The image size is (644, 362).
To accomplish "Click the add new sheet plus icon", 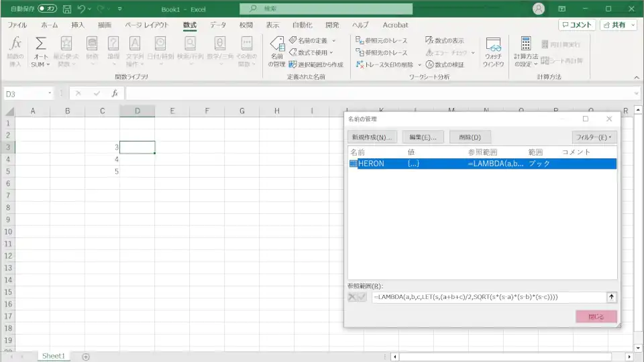I will 86,357.
